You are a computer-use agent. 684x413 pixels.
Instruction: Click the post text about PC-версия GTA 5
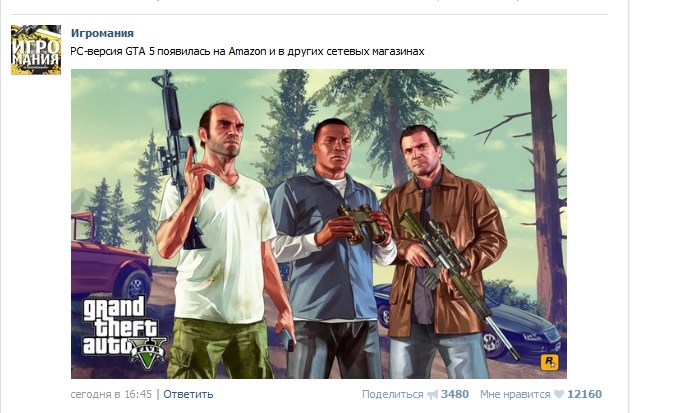247,51
